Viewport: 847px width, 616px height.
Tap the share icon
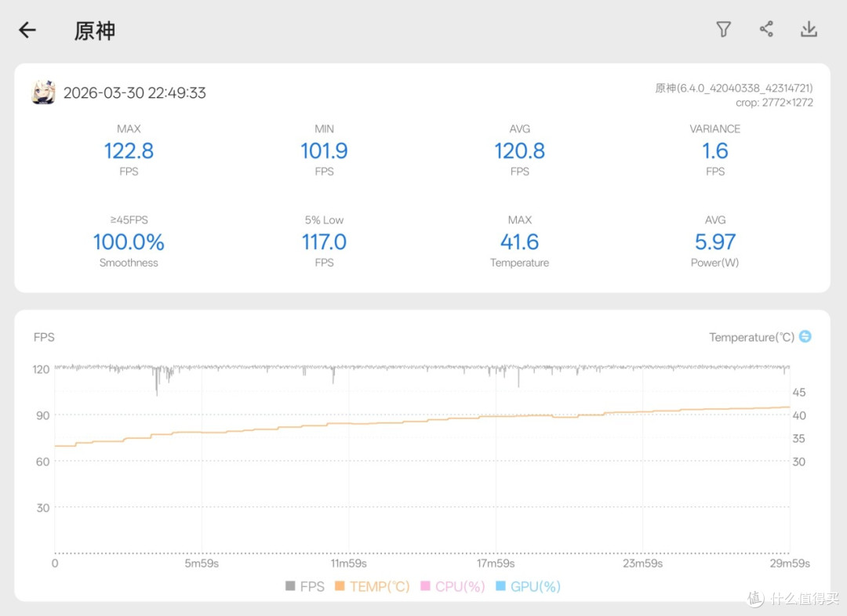point(766,29)
